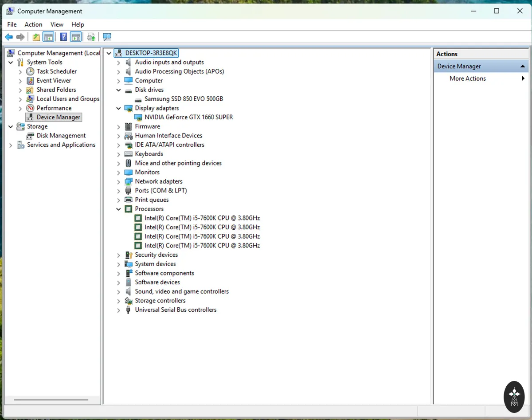The height and width of the screenshot is (420, 532).
Task: Toggle Show/Hide Console Tree toolbar icon
Action: pos(48,37)
